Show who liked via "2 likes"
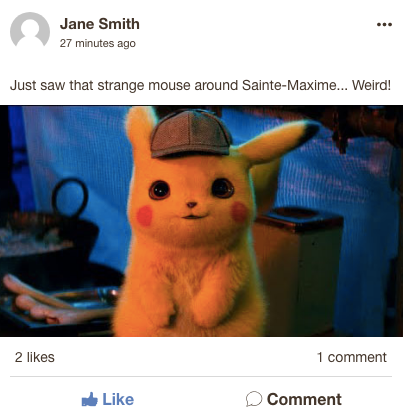 (35, 357)
